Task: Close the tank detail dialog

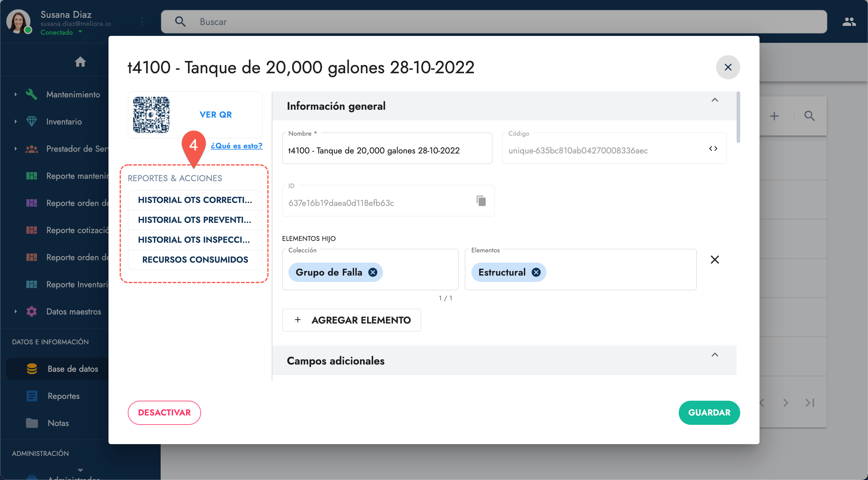Action: (x=728, y=67)
